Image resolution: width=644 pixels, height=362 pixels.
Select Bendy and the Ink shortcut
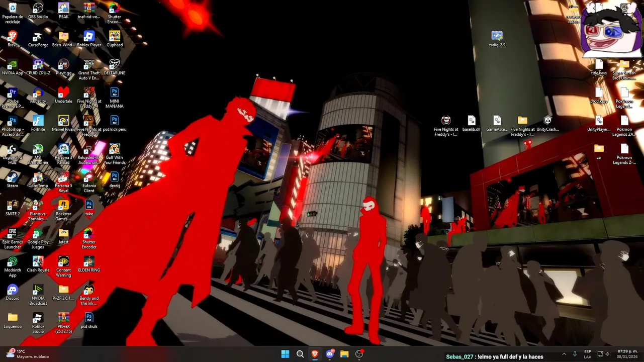(x=89, y=295)
